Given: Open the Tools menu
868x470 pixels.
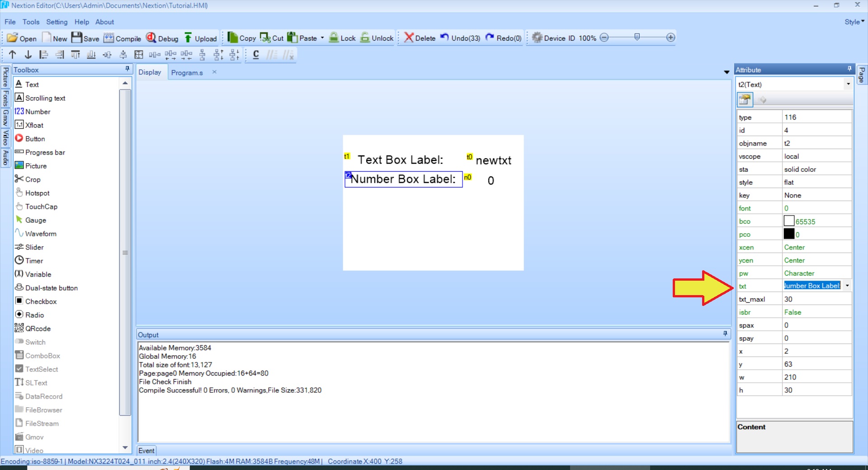Looking at the screenshot, I should 31,22.
